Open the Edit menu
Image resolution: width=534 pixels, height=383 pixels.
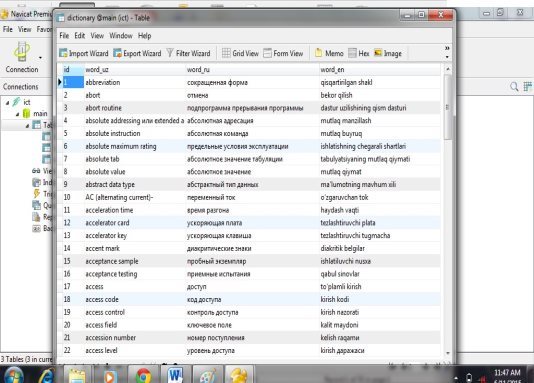pyautogui.click(x=80, y=36)
